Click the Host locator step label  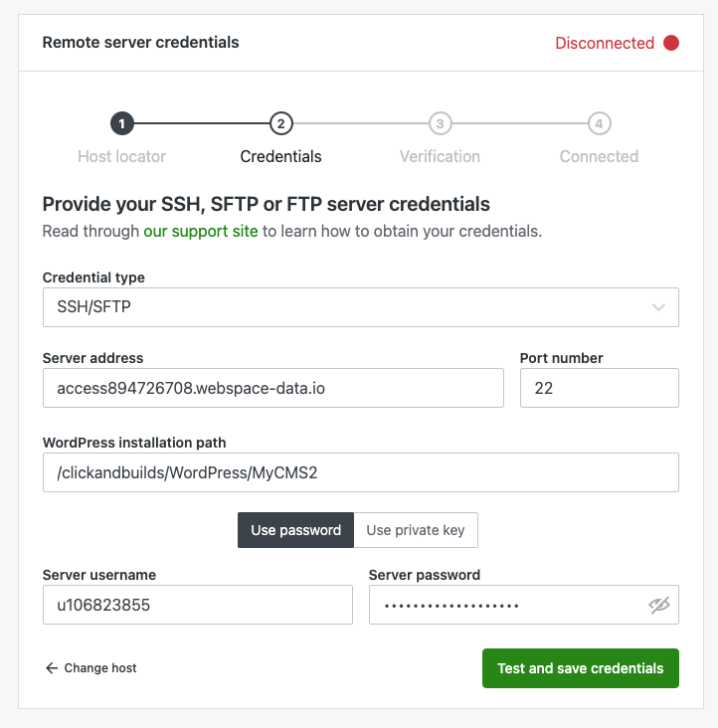tap(121, 156)
